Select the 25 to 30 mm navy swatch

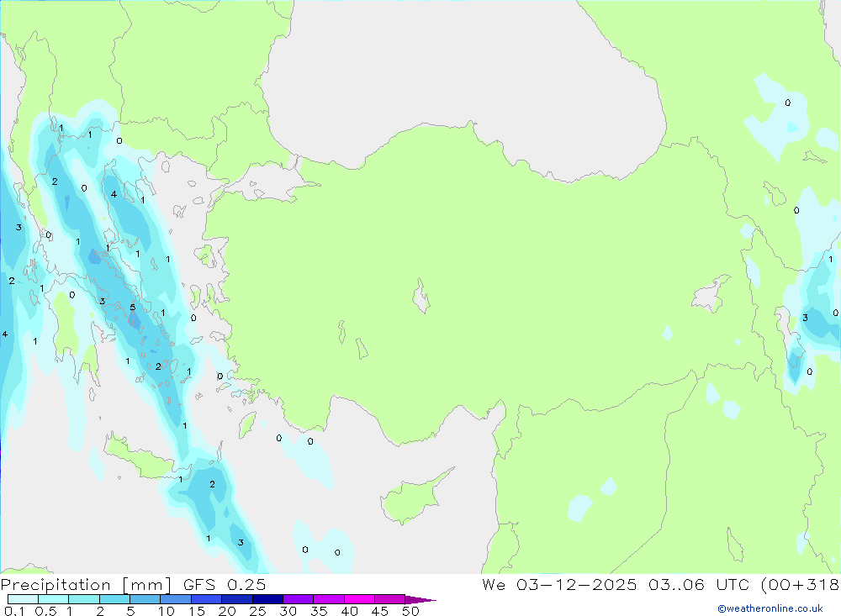point(267,599)
